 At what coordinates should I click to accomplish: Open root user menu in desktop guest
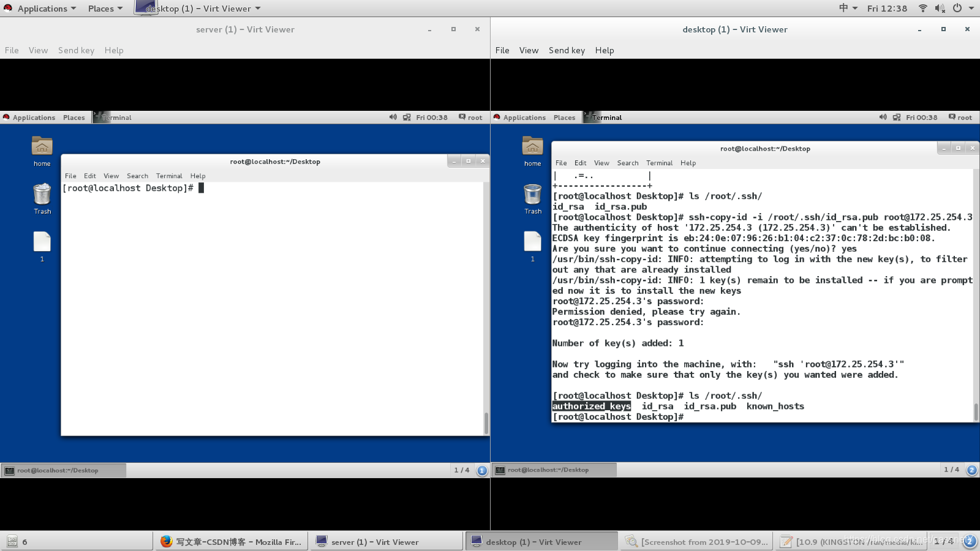(960, 118)
